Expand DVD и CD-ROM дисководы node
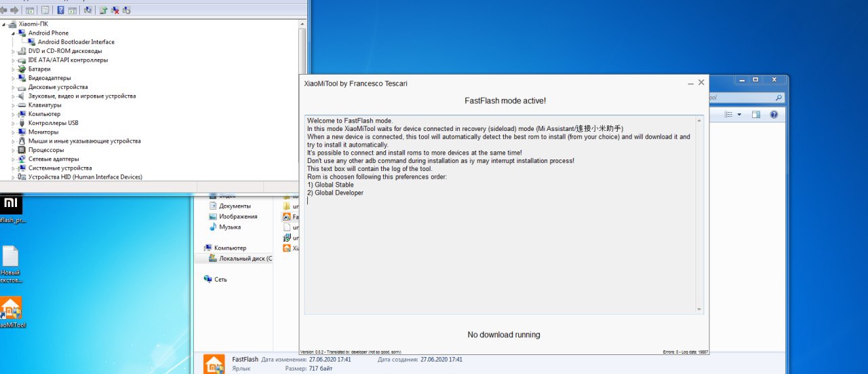The width and height of the screenshot is (868, 374). pos(14,51)
